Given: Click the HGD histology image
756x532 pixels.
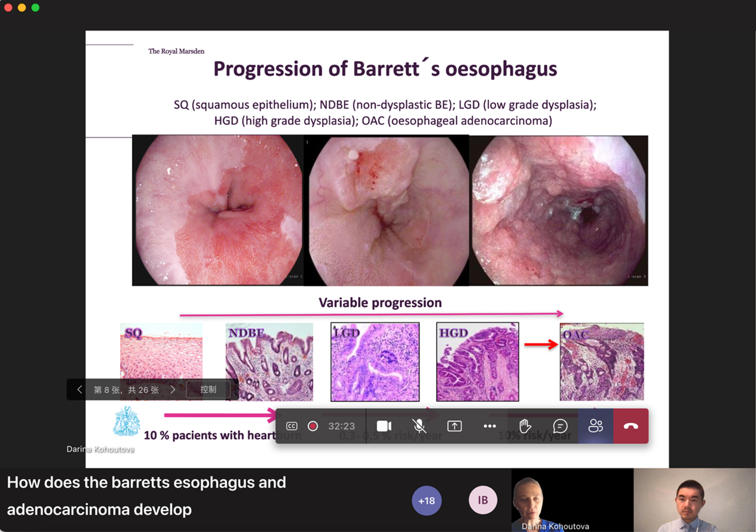Looking at the screenshot, I should coord(478,362).
